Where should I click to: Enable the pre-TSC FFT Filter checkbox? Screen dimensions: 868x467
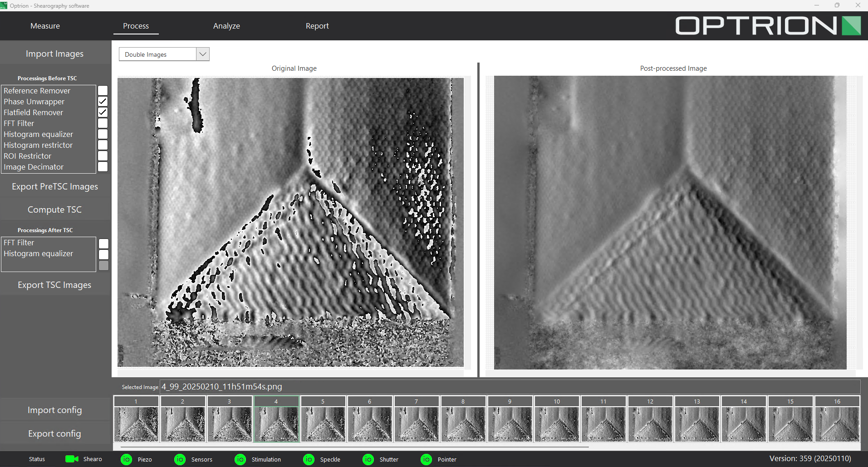click(x=103, y=123)
